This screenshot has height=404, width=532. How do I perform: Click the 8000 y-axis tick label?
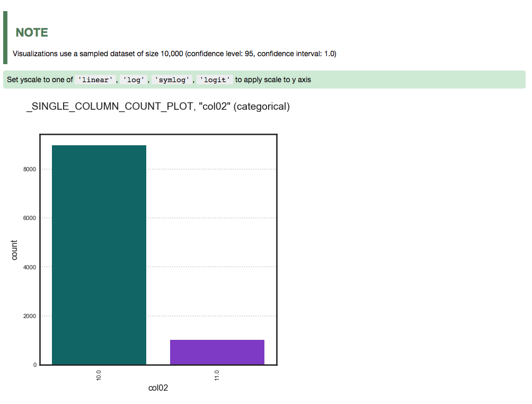30,169
